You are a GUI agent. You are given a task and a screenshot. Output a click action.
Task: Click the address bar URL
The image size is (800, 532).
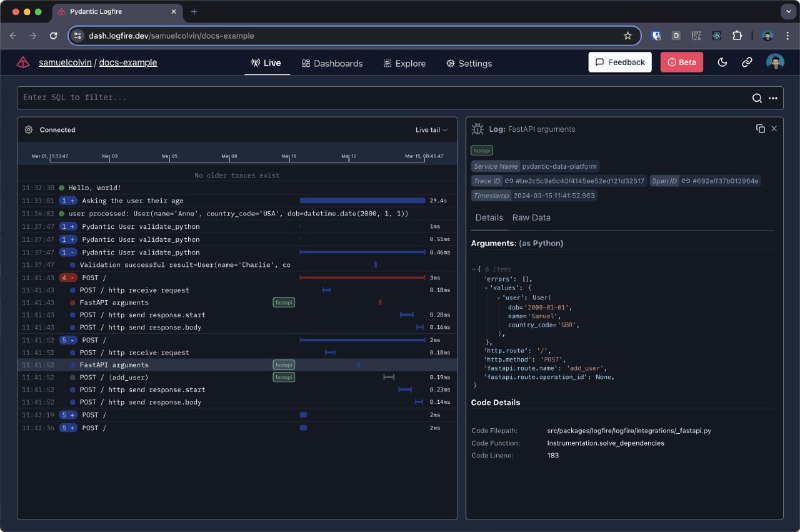click(x=171, y=36)
